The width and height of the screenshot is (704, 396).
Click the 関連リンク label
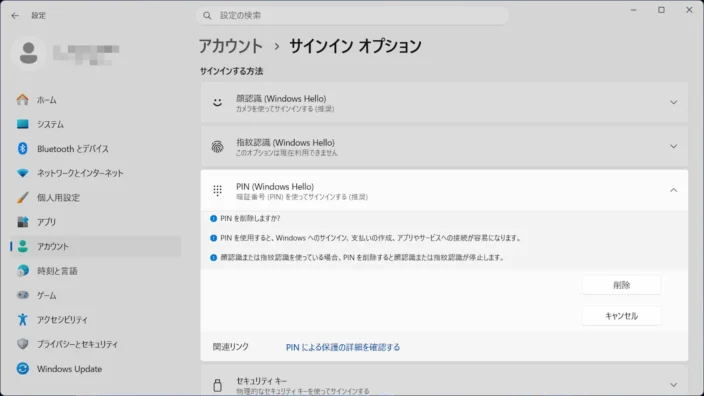click(231, 347)
